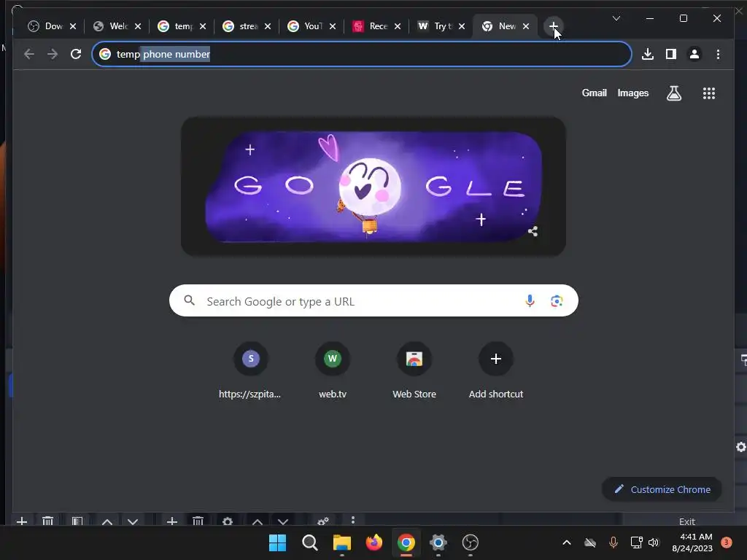Open notification badge with 3
This screenshot has height=560, width=747.
(727, 542)
